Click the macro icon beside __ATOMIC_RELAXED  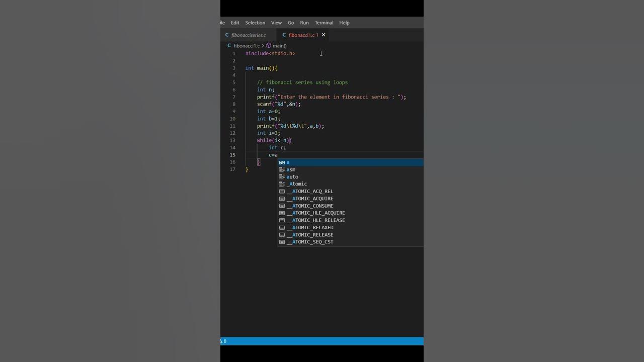[282, 227]
